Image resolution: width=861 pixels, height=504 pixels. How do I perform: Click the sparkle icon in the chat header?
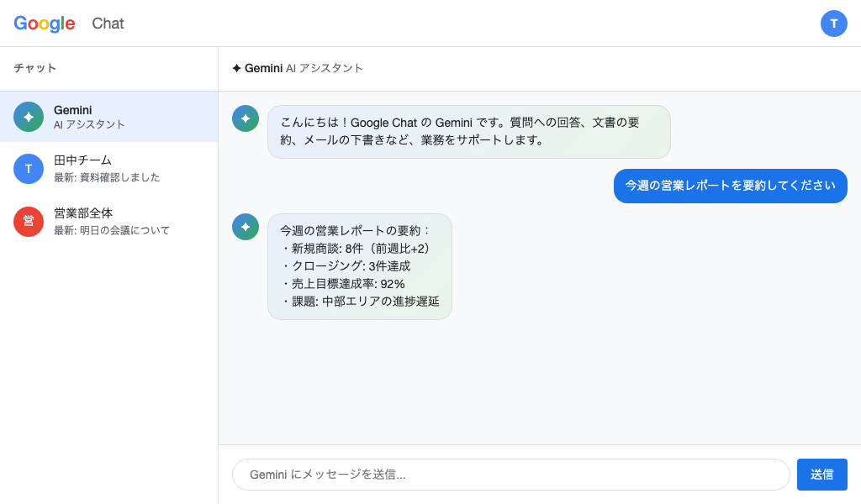[x=236, y=68]
